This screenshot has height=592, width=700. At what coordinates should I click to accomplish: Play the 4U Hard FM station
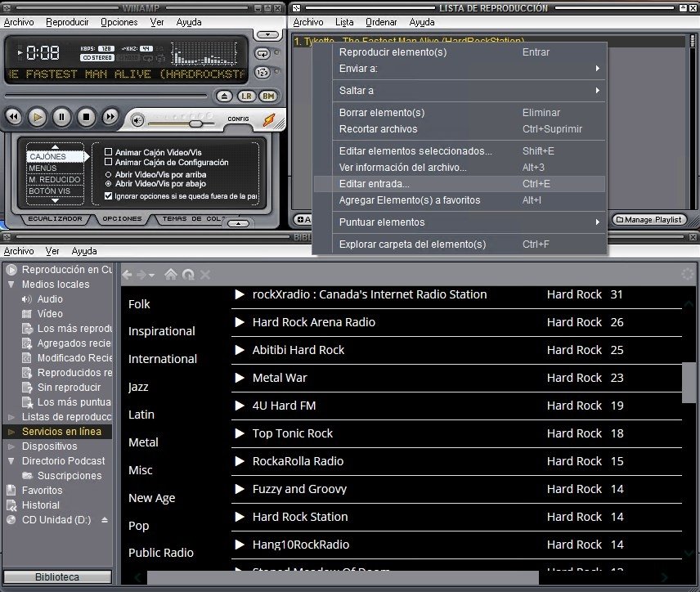pyautogui.click(x=240, y=406)
